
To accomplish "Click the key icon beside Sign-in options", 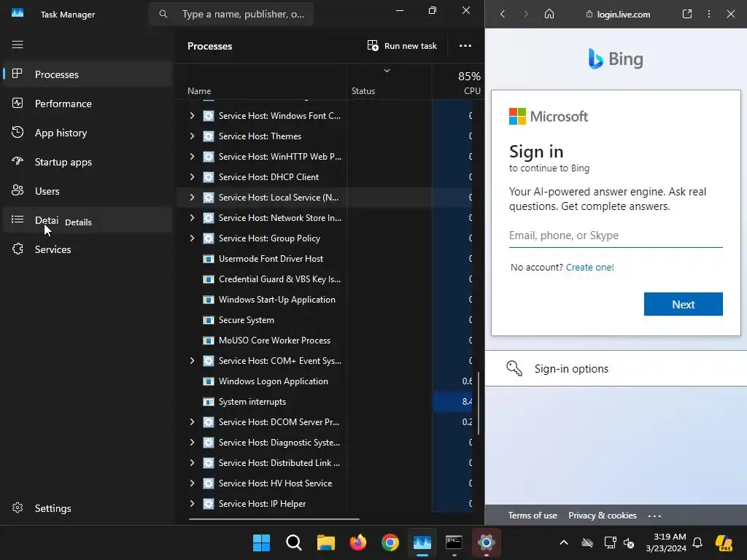I will (514, 368).
